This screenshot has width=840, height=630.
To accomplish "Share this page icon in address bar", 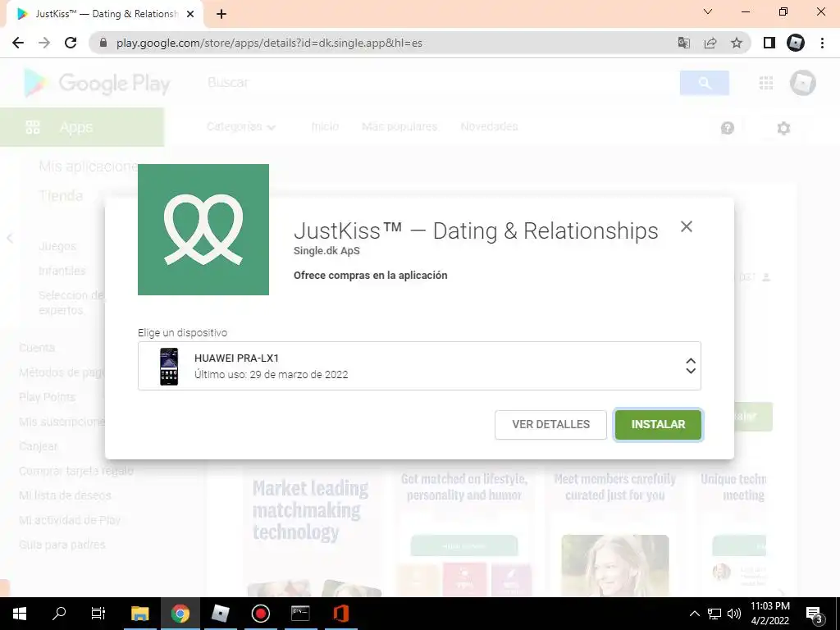I will click(x=710, y=43).
